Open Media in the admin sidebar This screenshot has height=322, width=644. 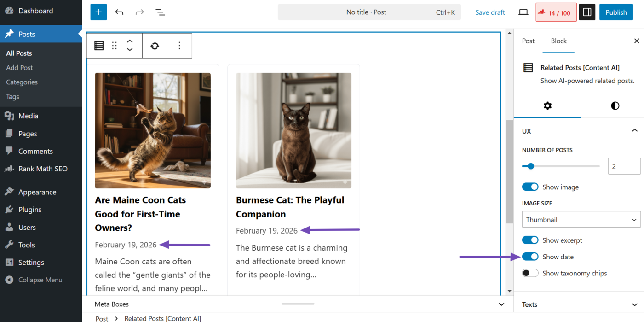(28, 116)
